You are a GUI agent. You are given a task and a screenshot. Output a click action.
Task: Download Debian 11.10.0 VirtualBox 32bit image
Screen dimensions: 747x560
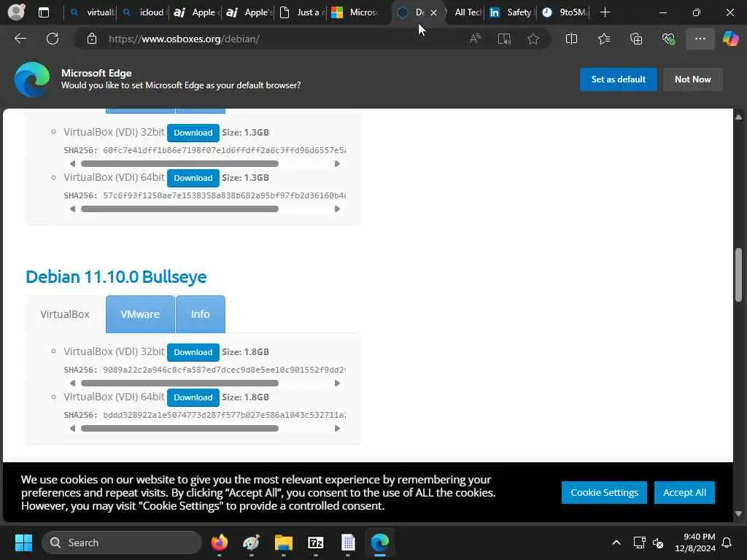coord(193,352)
